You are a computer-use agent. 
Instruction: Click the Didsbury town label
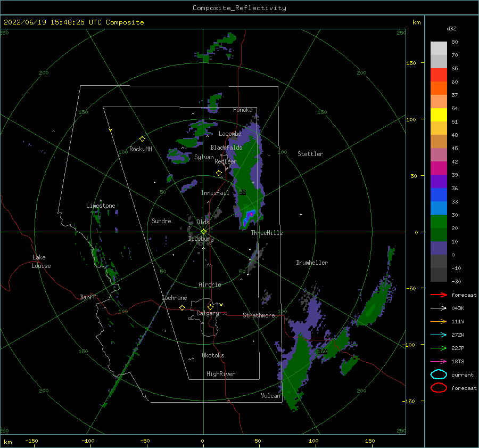click(201, 239)
